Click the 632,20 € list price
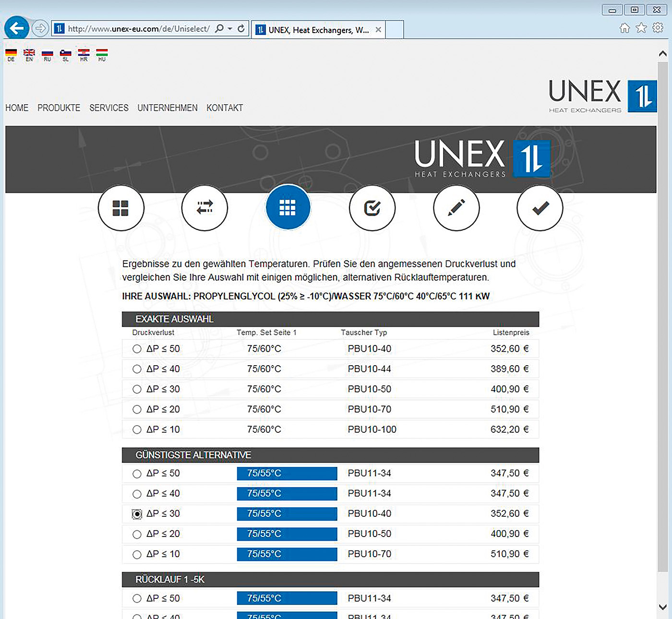The image size is (672, 619). (509, 429)
